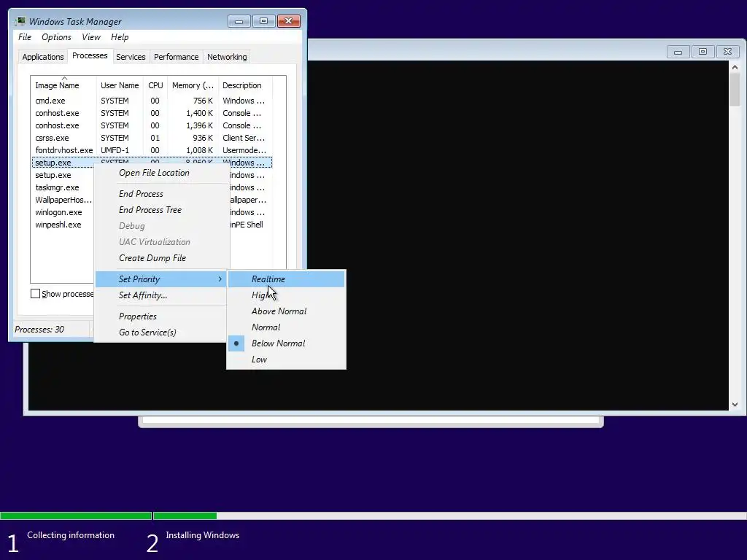This screenshot has width=747, height=560.
Task: Sort by CPU column header
Action: coord(155,85)
